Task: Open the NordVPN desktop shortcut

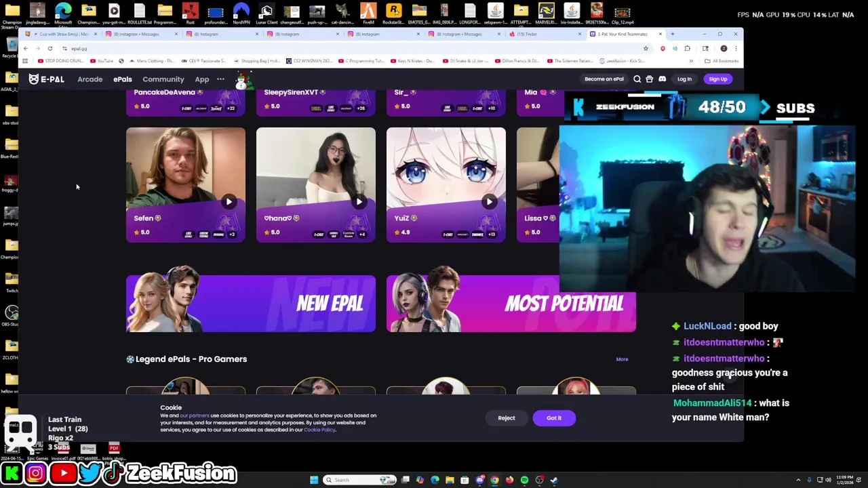Action: 241,14
